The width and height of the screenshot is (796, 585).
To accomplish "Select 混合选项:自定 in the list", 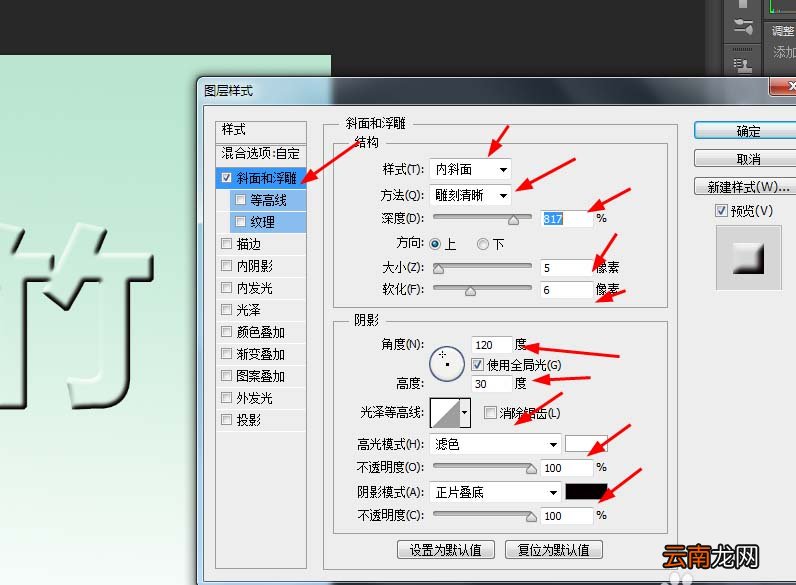I will (261, 153).
